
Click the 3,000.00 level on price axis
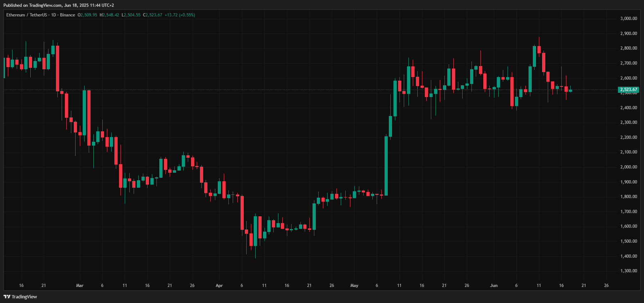coord(629,19)
